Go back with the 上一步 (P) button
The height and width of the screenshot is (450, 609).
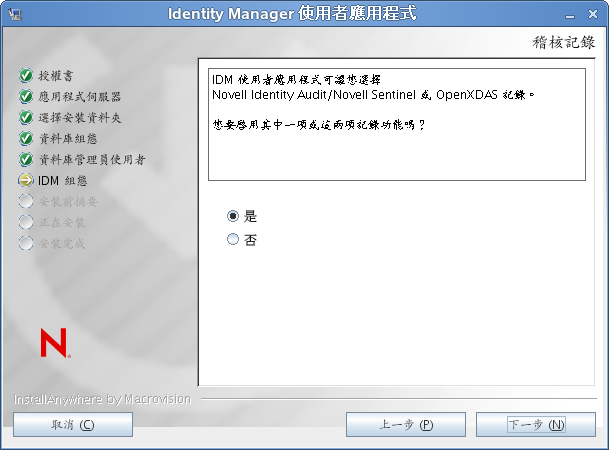(406, 424)
